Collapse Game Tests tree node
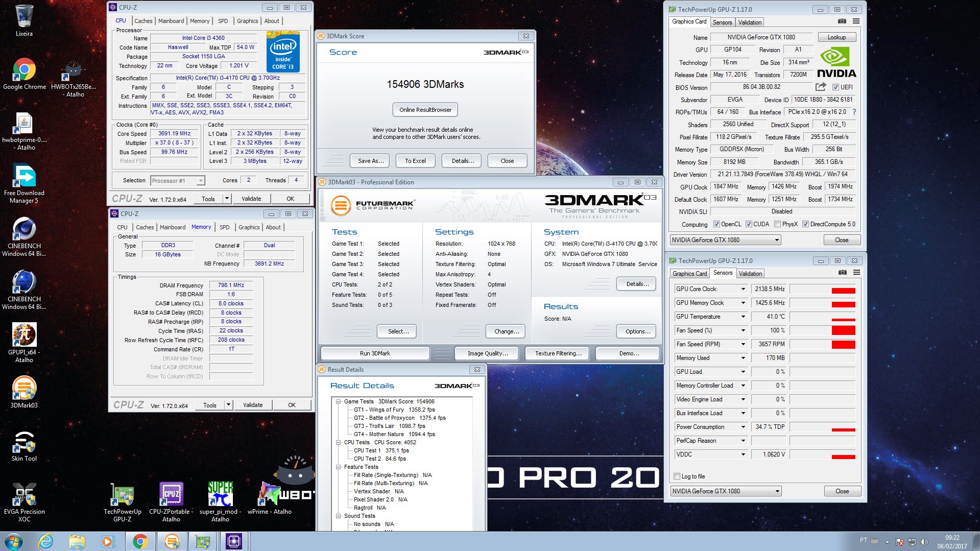 click(338, 402)
